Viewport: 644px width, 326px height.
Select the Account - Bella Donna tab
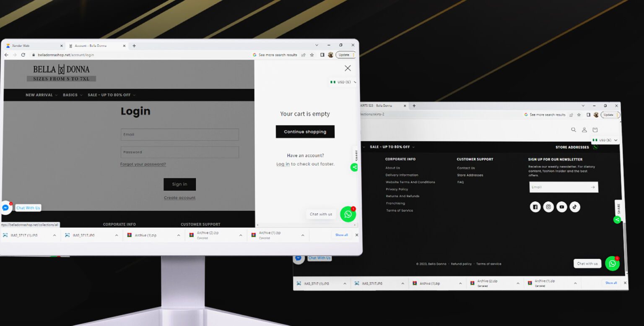coord(96,46)
